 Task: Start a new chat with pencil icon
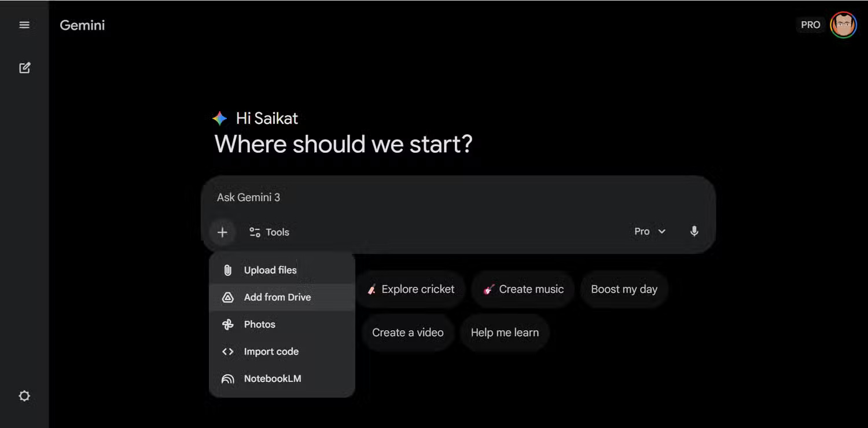[x=24, y=68]
